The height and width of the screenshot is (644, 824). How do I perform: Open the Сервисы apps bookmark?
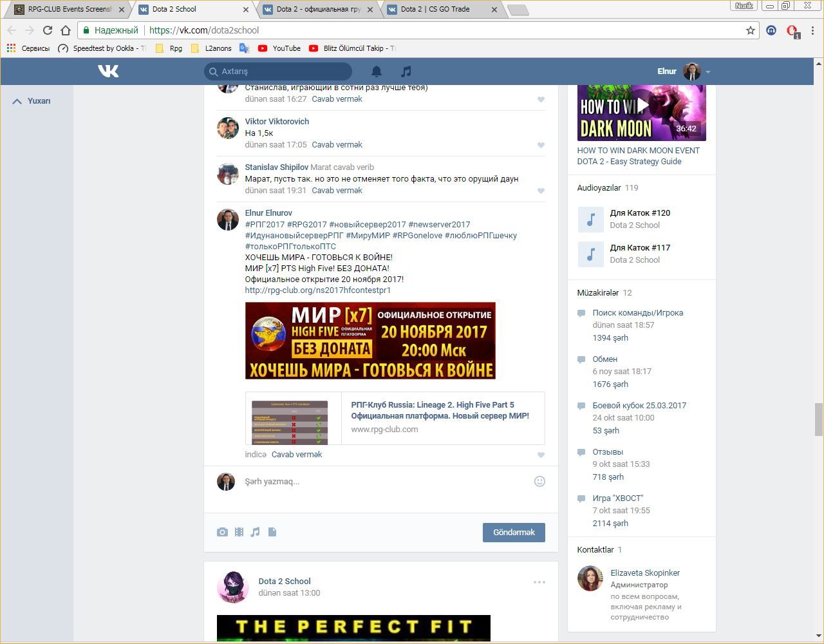point(28,48)
